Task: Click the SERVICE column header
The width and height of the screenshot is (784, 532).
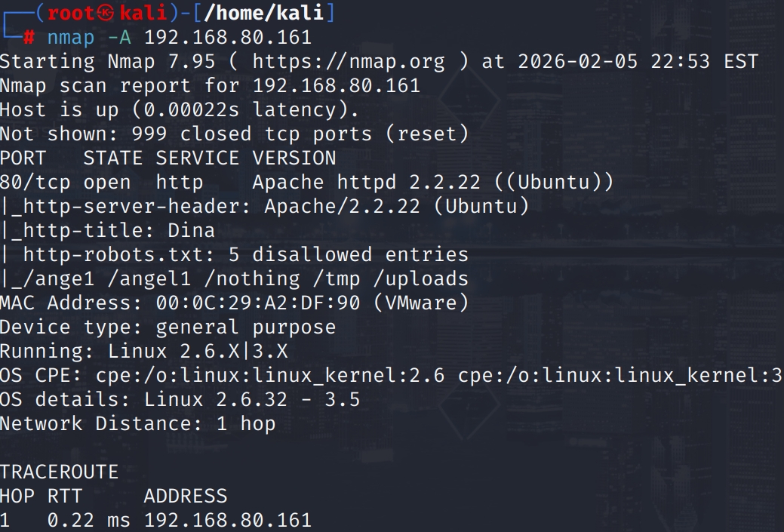Action: tap(198, 158)
